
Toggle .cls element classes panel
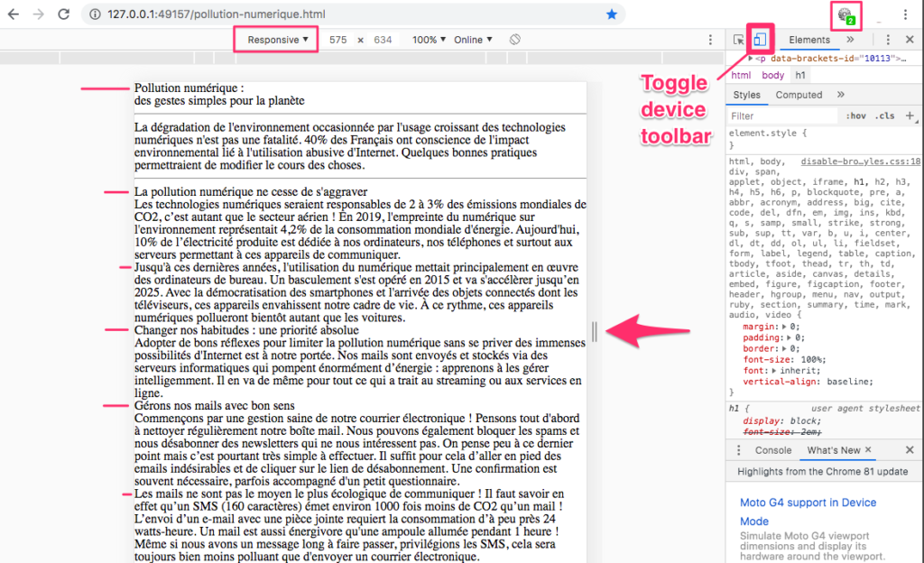(884, 116)
